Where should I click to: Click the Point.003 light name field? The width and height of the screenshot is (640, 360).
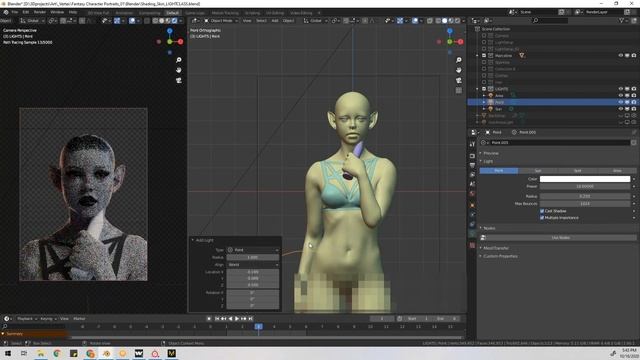(x=559, y=142)
